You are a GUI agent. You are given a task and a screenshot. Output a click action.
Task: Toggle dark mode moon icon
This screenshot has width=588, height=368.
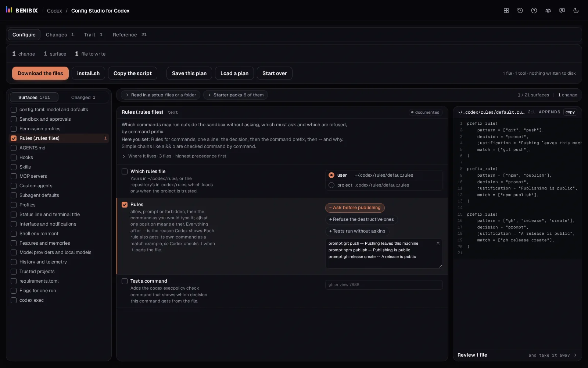tap(576, 11)
